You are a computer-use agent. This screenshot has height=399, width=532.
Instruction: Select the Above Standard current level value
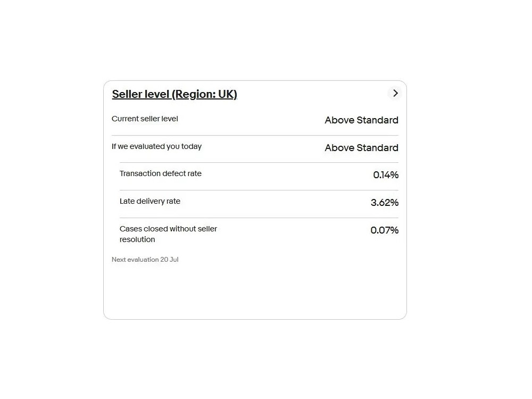361,120
